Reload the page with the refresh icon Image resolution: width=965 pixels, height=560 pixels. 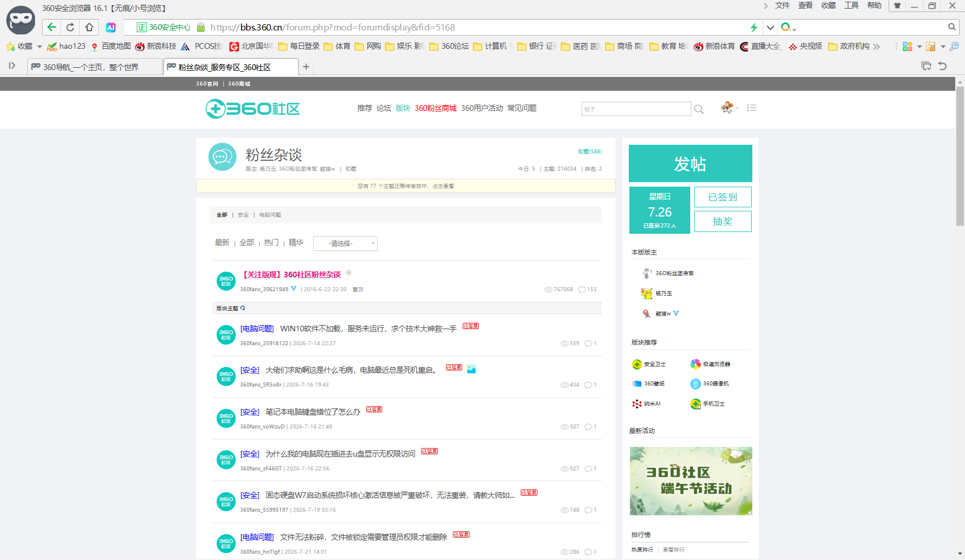tap(70, 27)
